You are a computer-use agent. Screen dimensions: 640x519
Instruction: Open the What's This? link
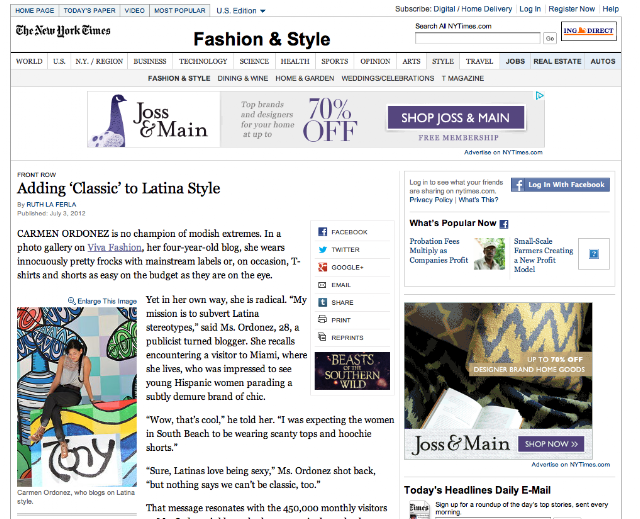pyautogui.click(x=478, y=200)
